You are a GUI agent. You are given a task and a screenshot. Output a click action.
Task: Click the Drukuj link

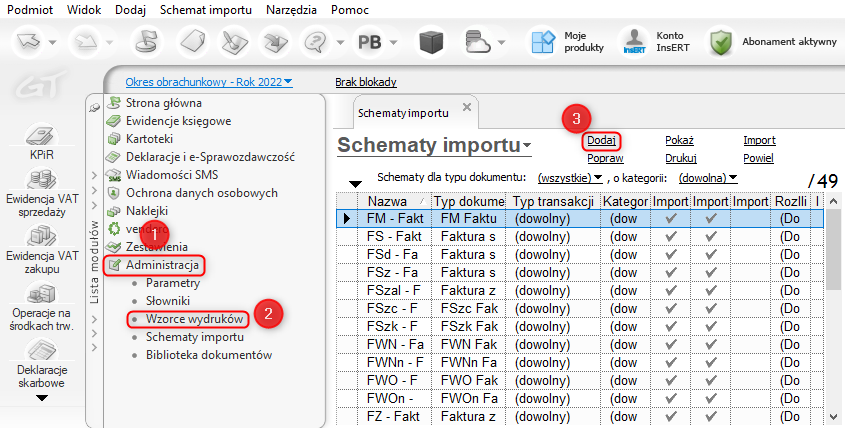point(681,158)
